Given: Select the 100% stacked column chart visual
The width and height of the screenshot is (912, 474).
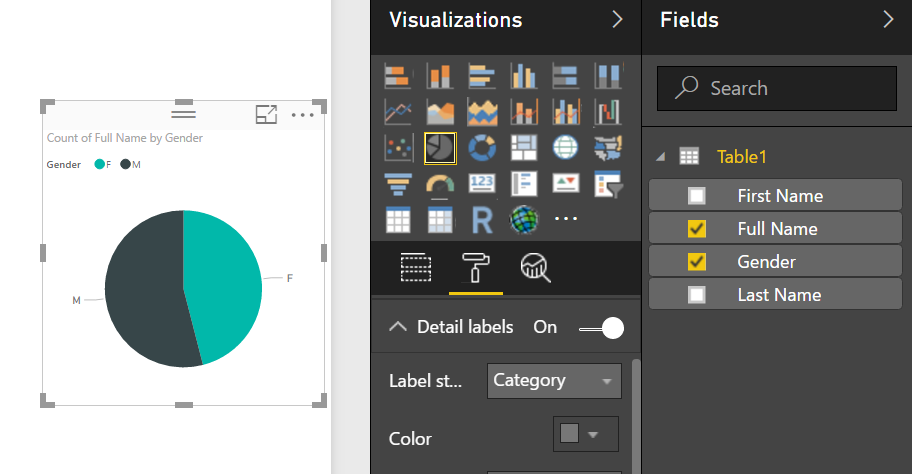Looking at the screenshot, I should [x=608, y=76].
